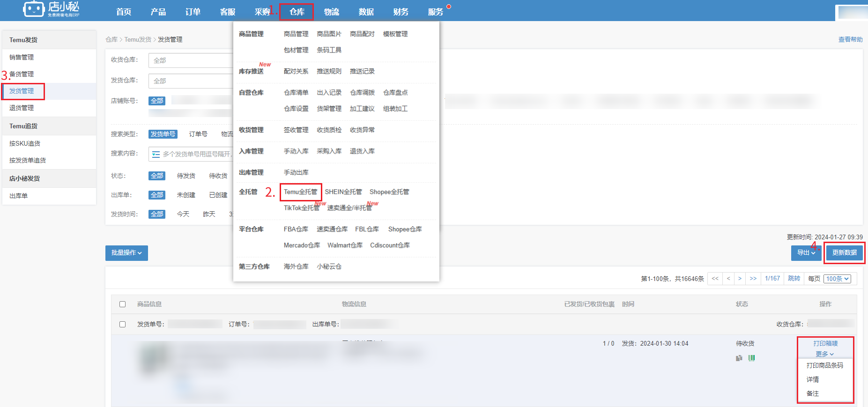Select 今天 for 发货时间 filter
The width and height of the screenshot is (868, 407).
click(x=183, y=214)
